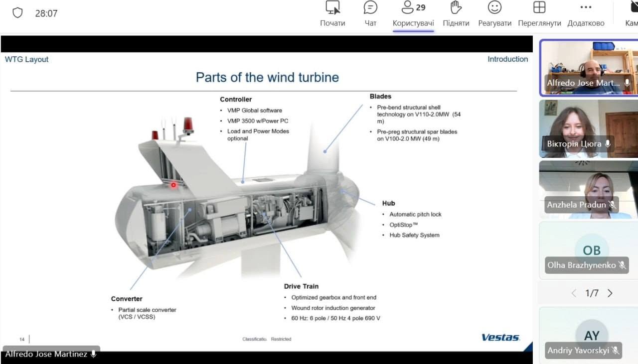Click the shield security icon
This screenshot has height=364, width=638.
tap(17, 13)
